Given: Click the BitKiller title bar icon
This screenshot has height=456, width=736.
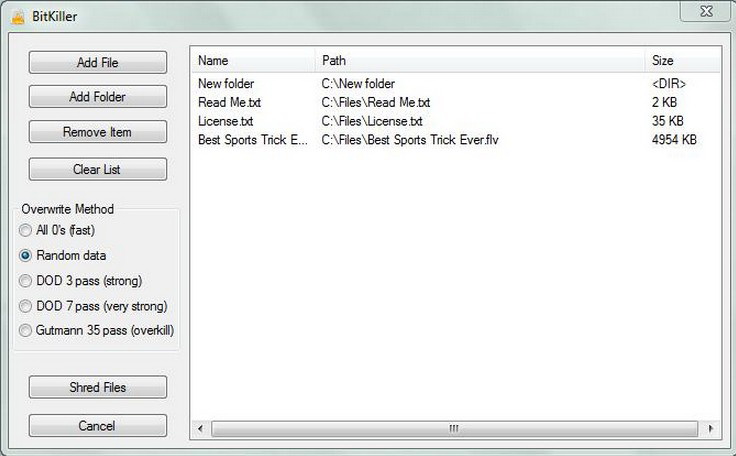Looking at the screenshot, I should point(18,17).
